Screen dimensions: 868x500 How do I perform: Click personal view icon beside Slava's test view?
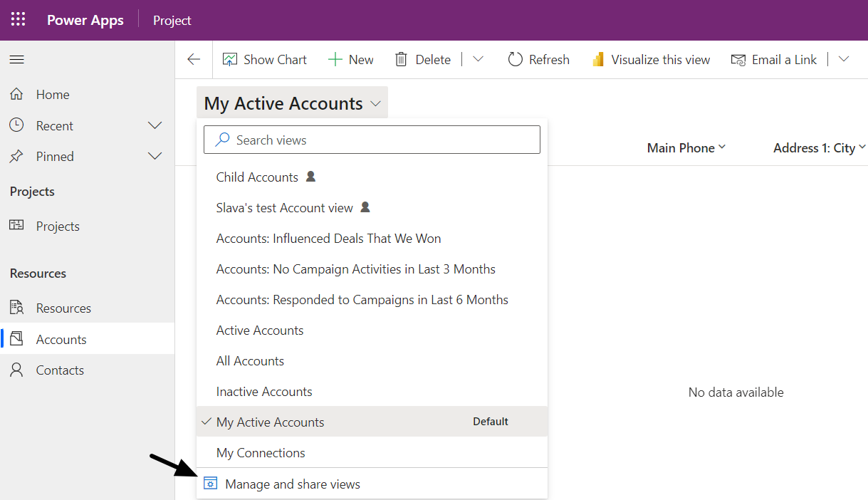click(x=365, y=207)
